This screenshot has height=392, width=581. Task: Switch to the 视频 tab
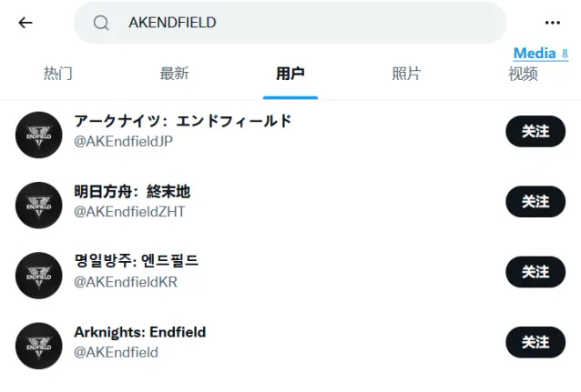coord(523,74)
